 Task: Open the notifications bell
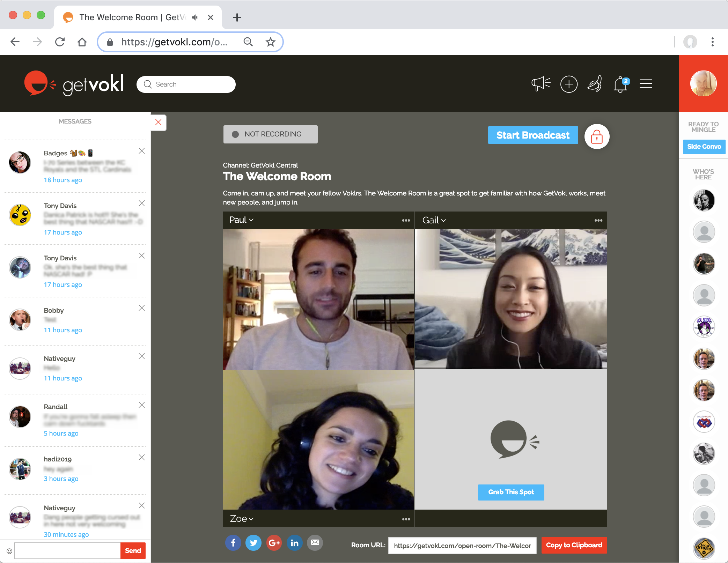tap(620, 85)
